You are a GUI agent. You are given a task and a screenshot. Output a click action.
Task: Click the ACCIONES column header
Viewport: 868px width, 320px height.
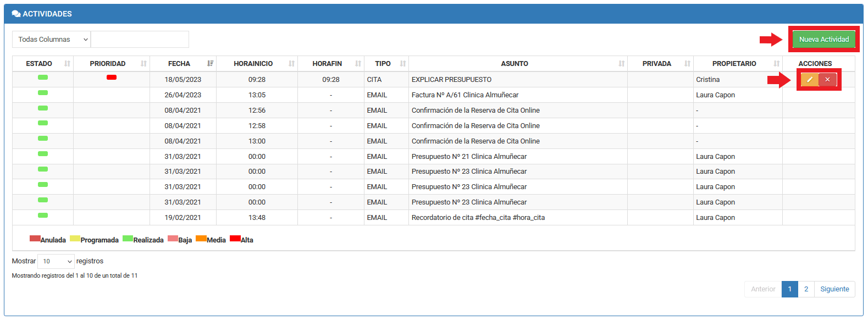[815, 64]
